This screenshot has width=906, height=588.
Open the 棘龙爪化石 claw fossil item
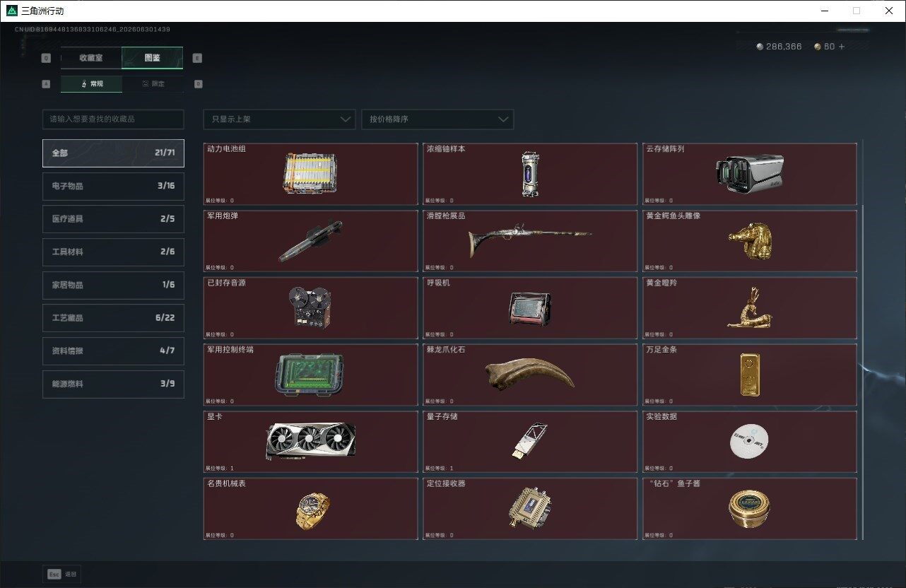click(x=530, y=375)
